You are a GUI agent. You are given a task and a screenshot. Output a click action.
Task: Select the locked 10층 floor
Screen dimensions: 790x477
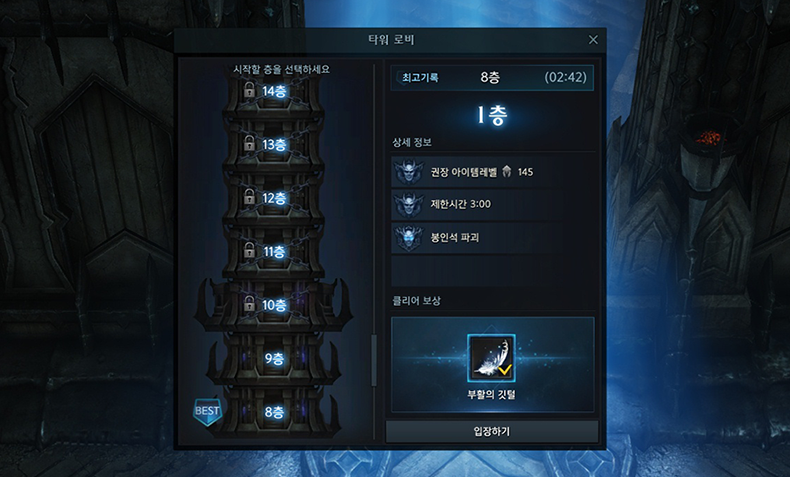274,305
